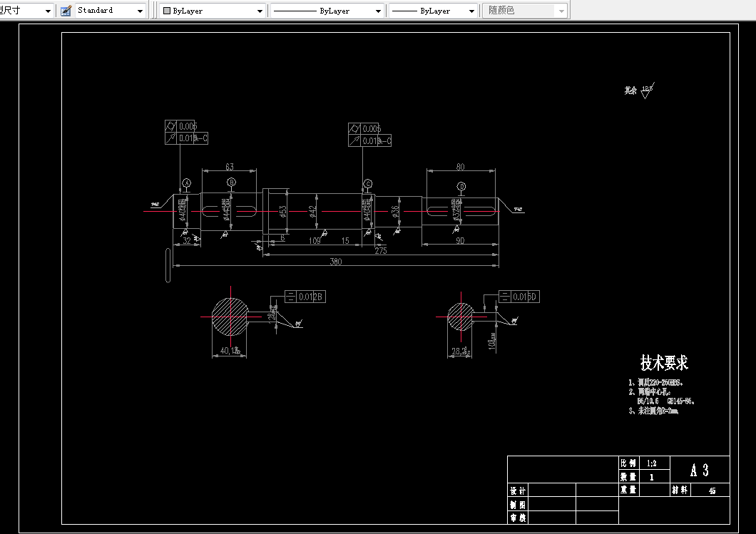Select the hatched cross-section with 40.1 dimension
This screenshot has width=756, height=534.
230,317
